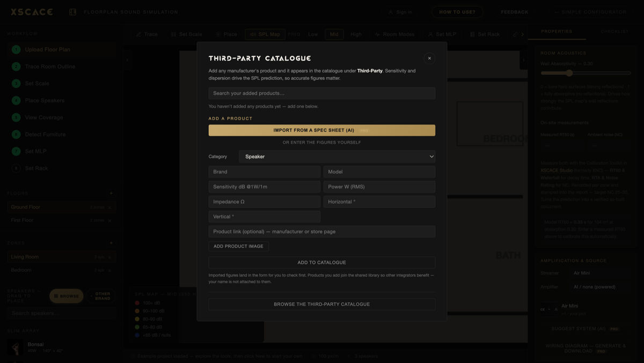This screenshot has height=363, width=644.
Task: Go to Trace Room Outline step
Action: pos(61,66)
